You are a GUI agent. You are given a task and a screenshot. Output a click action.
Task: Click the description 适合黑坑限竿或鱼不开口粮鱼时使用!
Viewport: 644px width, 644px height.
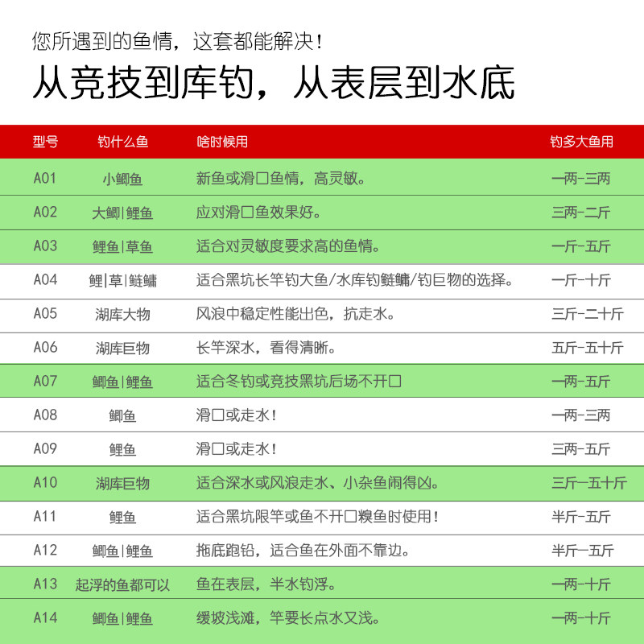(317, 516)
